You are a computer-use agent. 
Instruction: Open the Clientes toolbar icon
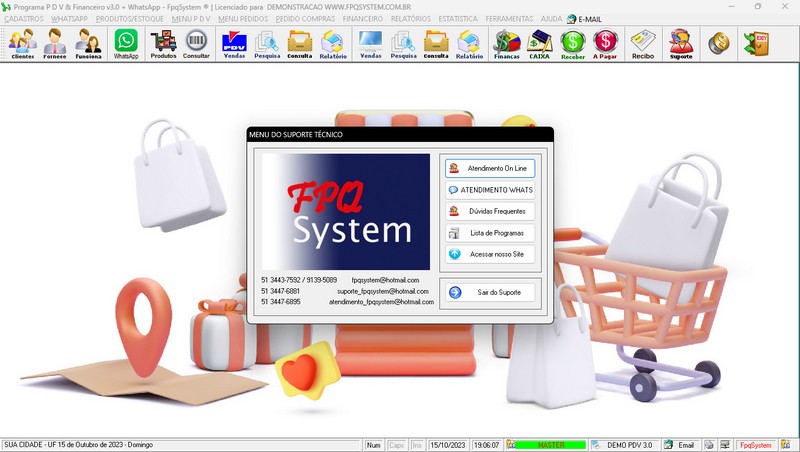tap(22, 44)
